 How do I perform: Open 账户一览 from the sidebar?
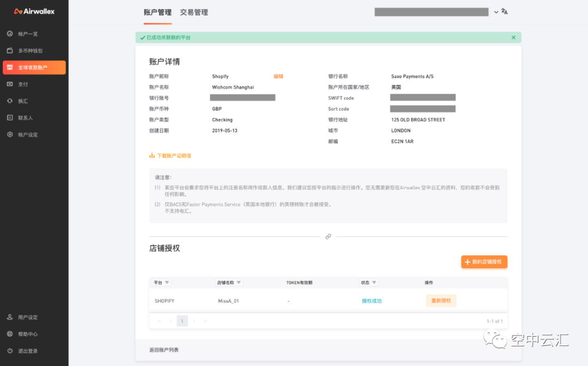[x=27, y=34]
